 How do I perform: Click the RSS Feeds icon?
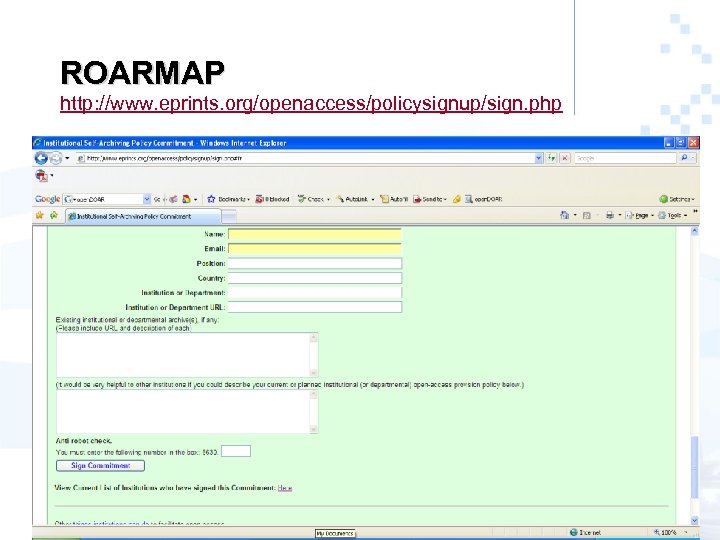(x=586, y=215)
